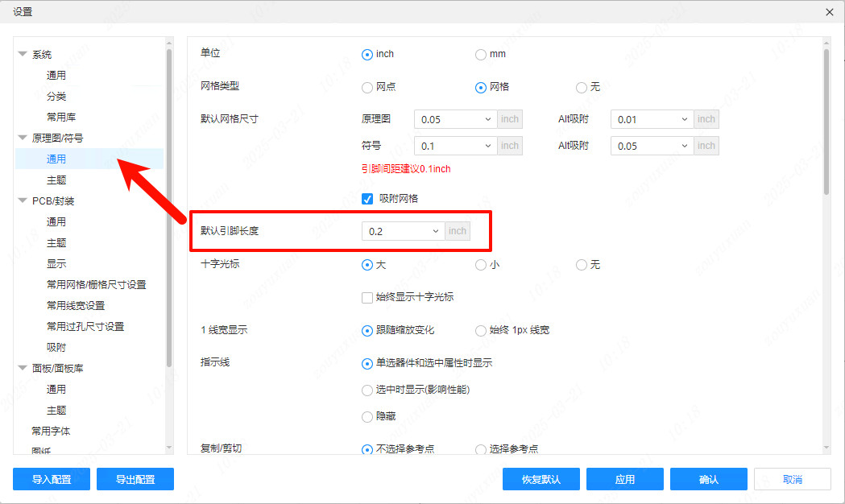Enable 始终显示十字光标
Viewport: 845px width, 504px height.
(367, 297)
